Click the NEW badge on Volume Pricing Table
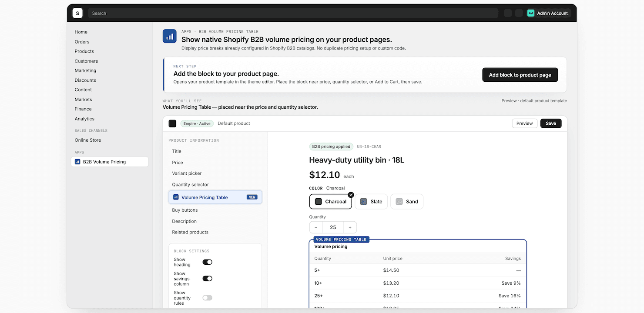644x313 pixels. 252,197
